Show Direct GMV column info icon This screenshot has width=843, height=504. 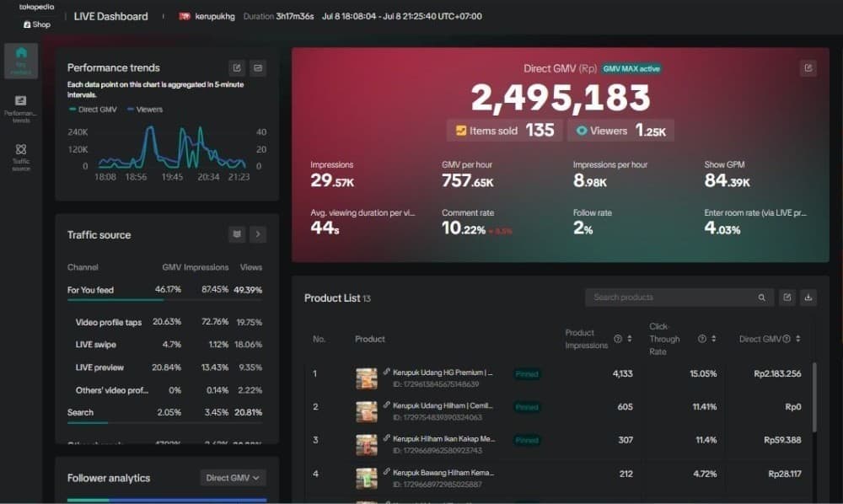click(787, 339)
